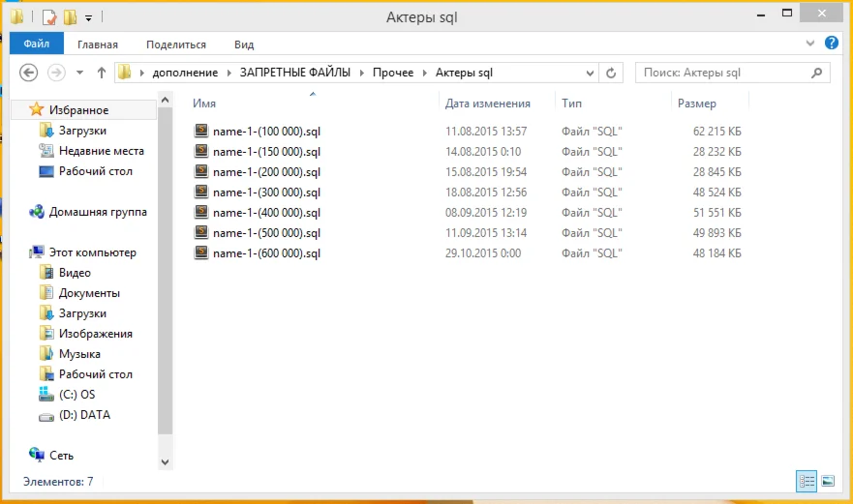
Task: Open the Help question mark icon
Action: [x=831, y=44]
